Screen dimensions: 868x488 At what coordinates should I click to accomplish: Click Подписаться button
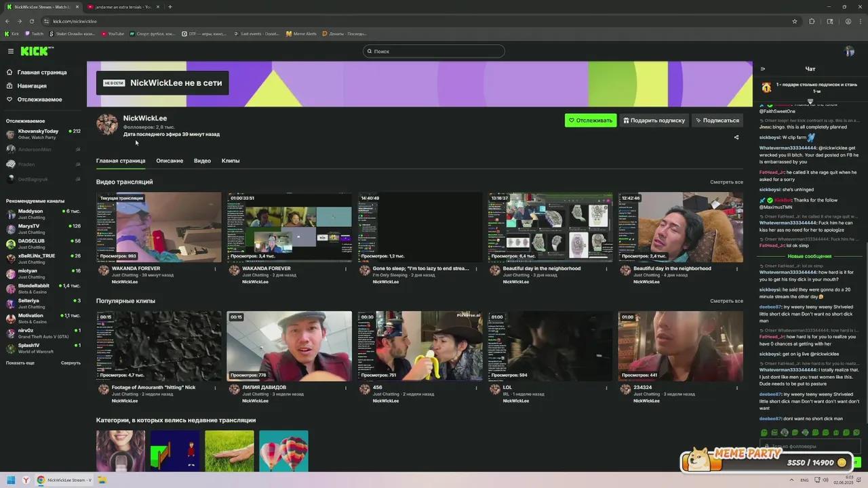[x=717, y=120]
